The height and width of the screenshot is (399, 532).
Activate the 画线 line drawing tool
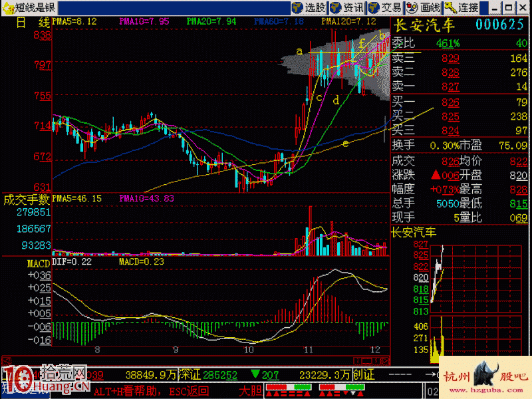(x=424, y=7)
